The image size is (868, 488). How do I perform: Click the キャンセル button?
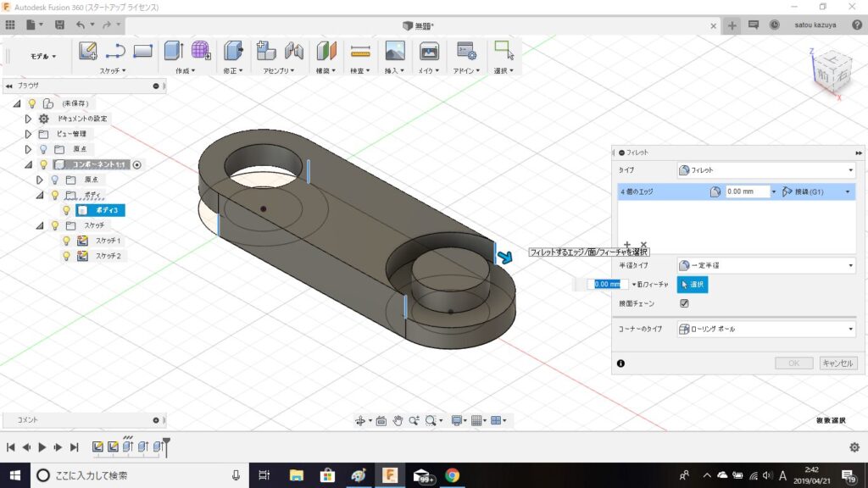(x=837, y=363)
